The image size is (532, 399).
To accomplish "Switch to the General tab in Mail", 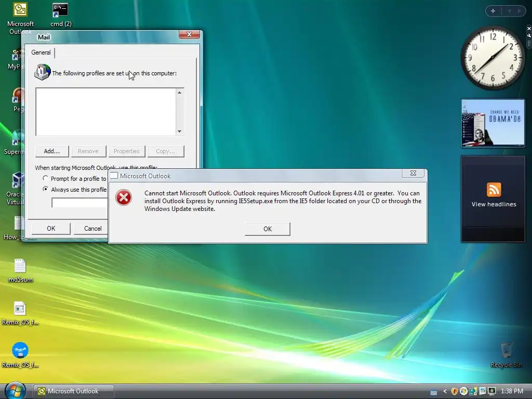I will tap(41, 52).
